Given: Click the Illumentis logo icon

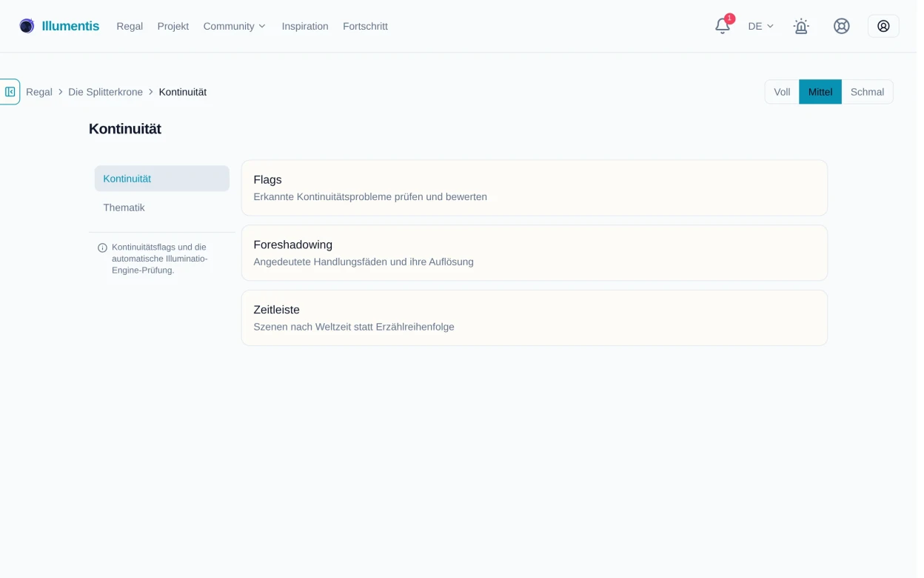Looking at the screenshot, I should pyautogui.click(x=27, y=26).
